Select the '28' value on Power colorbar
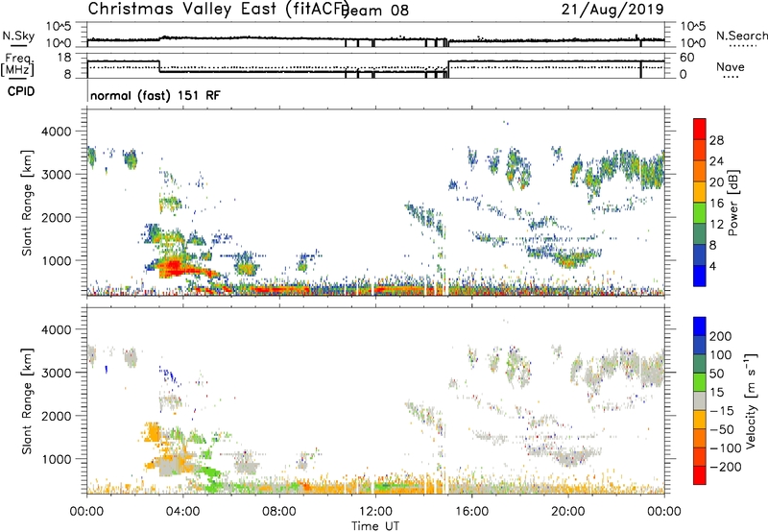Viewport: 768px width, 532px height. (x=716, y=141)
